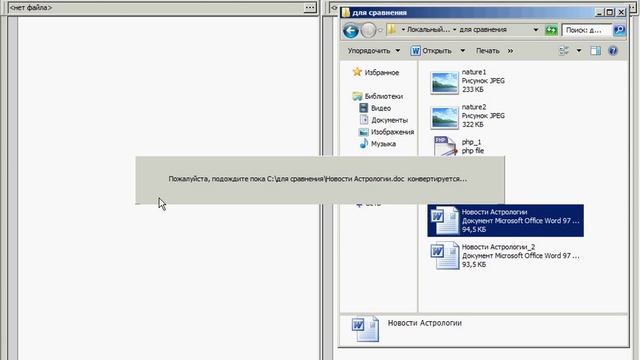Screen dimensions: 640x360
Task: Click nature1 file name text
Action: coord(474,72)
